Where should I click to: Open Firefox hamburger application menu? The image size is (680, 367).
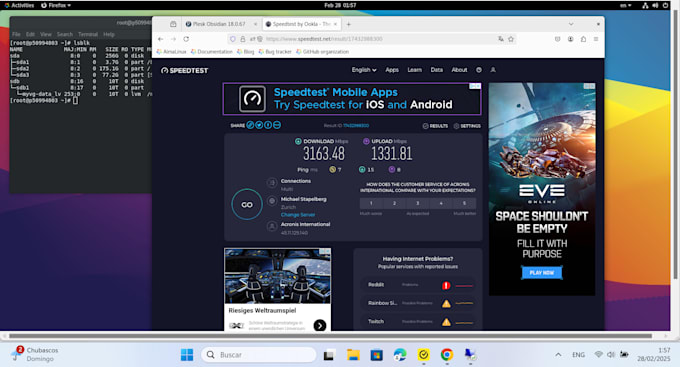pos(596,39)
